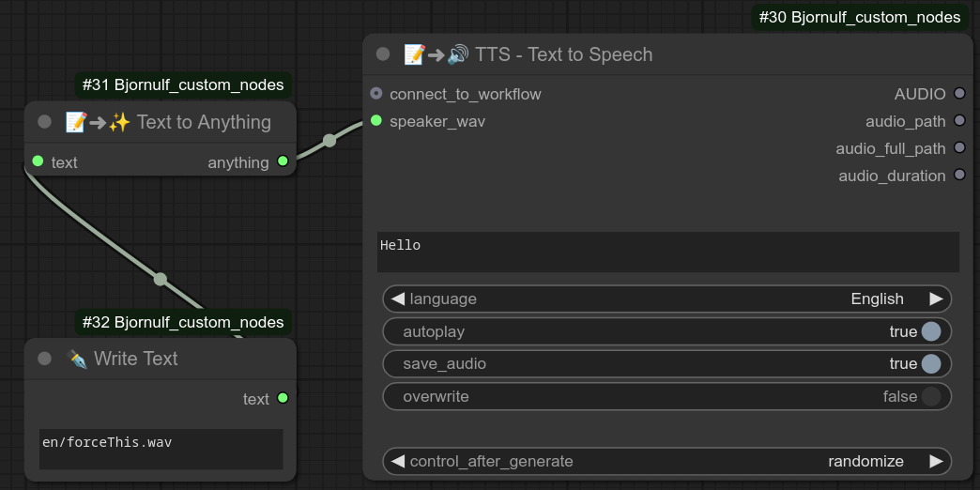Click the anything output socket
Image resolution: width=980 pixels, height=490 pixels.
(x=282, y=162)
